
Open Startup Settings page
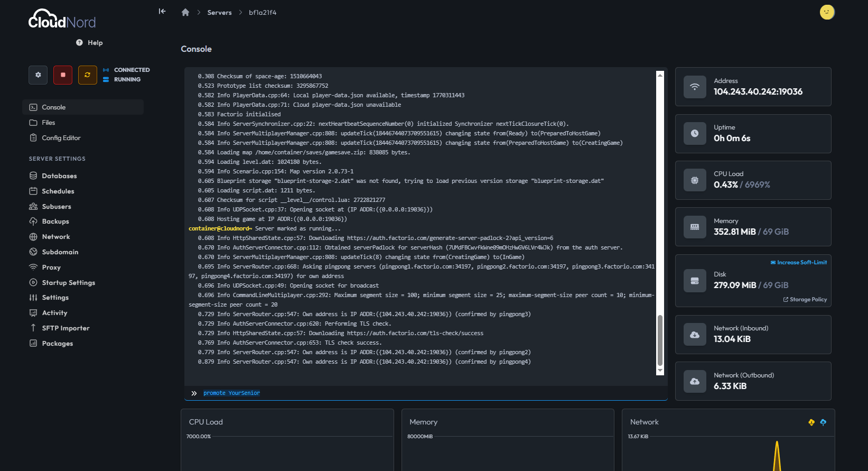tap(69, 283)
